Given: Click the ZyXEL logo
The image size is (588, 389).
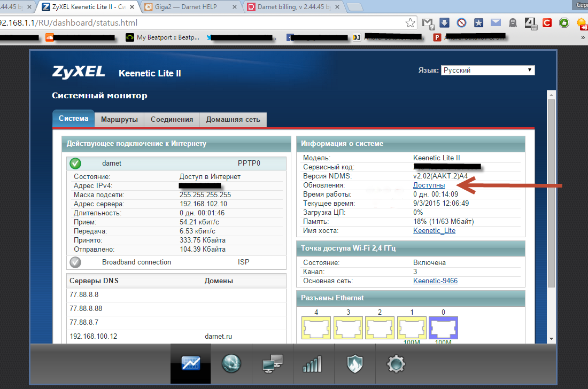Looking at the screenshot, I should [79, 72].
